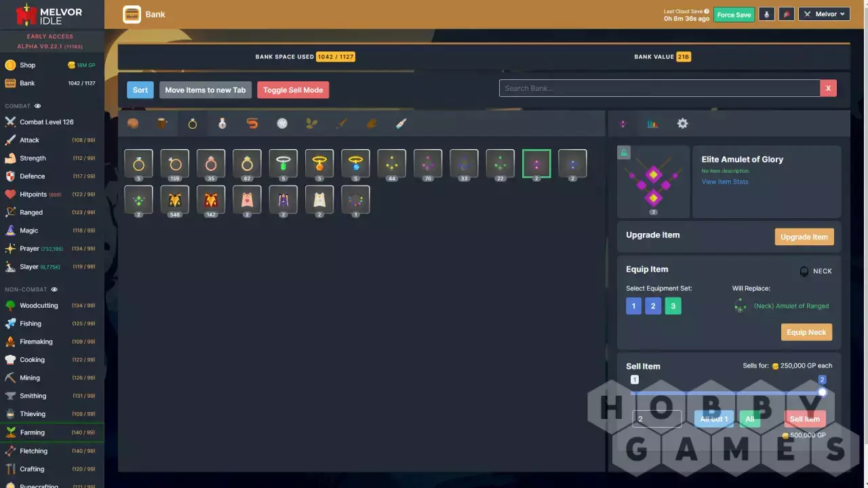
Task: Click View Item Stats link
Action: pyautogui.click(x=725, y=182)
